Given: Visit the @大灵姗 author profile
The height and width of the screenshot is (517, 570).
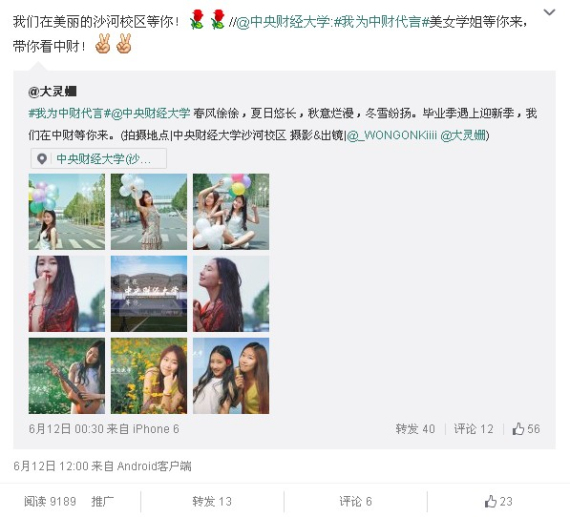Looking at the screenshot, I should pos(52,91).
